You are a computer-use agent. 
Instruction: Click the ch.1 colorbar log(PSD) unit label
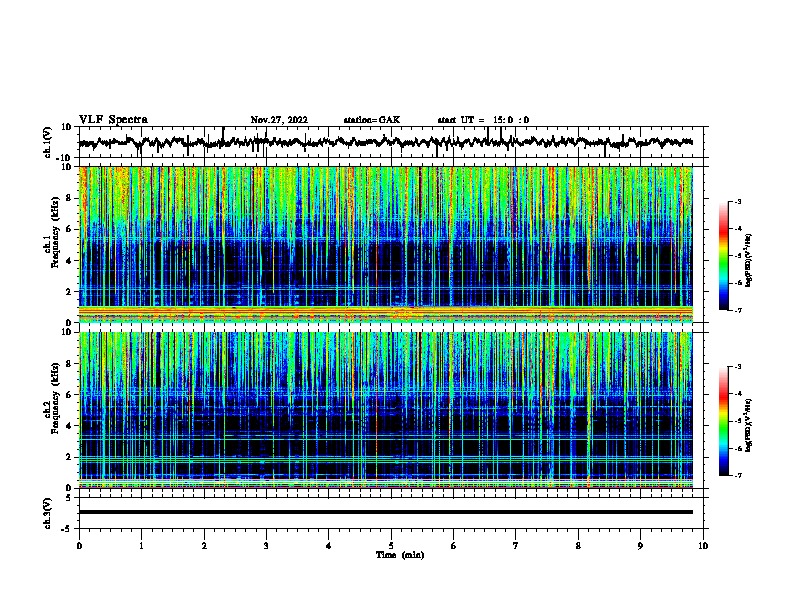coord(749,260)
